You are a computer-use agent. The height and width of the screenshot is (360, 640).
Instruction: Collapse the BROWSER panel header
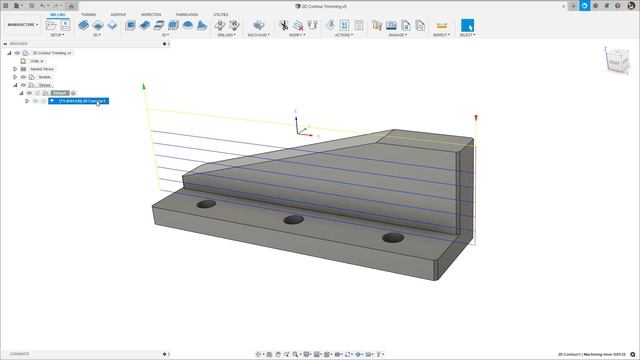pos(5,44)
